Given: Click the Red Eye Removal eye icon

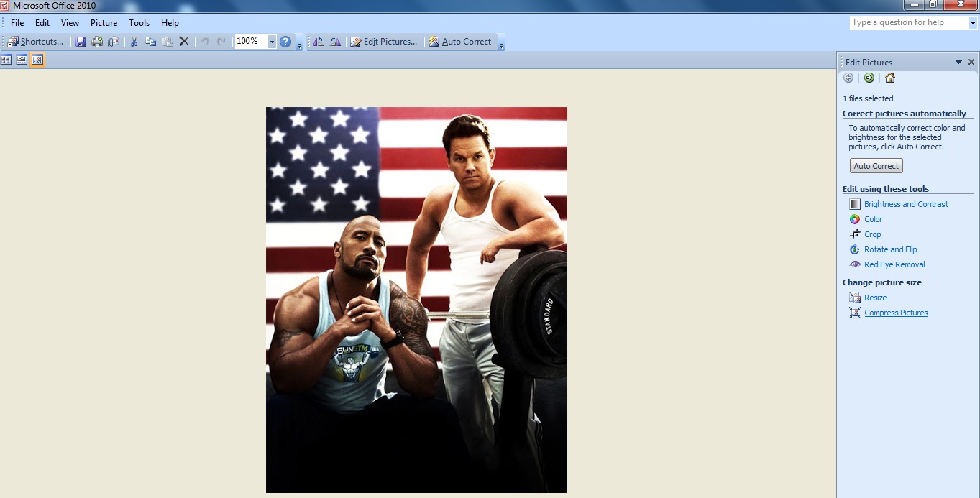Looking at the screenshot, I should (x=855, y=264).
